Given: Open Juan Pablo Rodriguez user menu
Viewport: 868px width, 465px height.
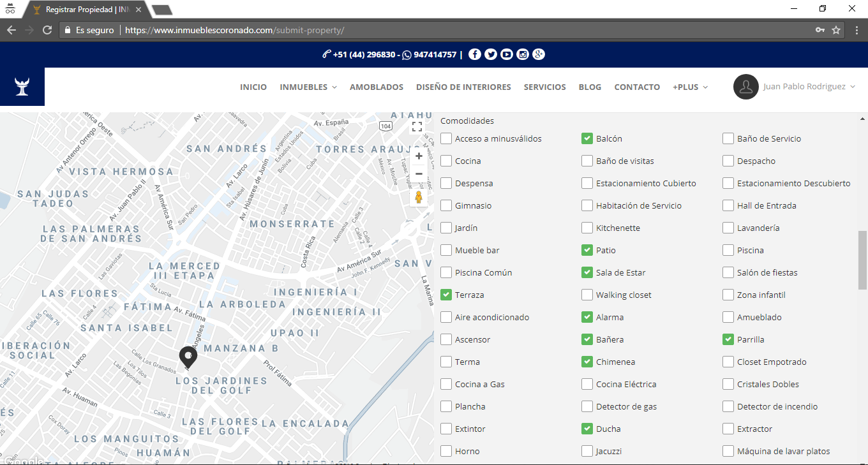Looking at the screenshot, I should pyautogui.click(x=794, y=87).
